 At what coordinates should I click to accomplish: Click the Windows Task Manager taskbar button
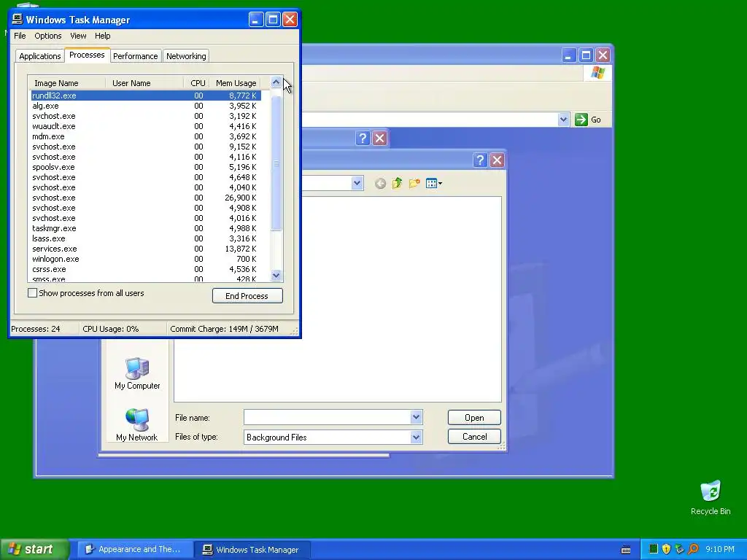pos(252,550)
